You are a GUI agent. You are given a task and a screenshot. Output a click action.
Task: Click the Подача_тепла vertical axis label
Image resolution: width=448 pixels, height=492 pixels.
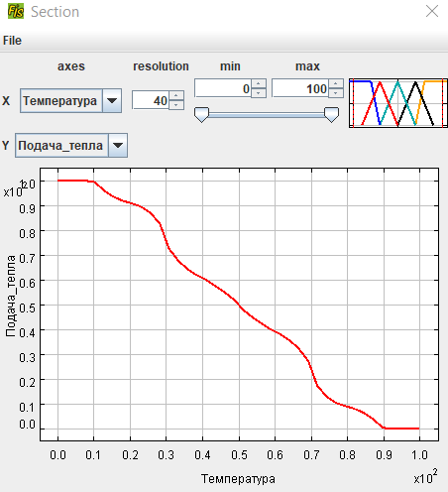[11, 297]
